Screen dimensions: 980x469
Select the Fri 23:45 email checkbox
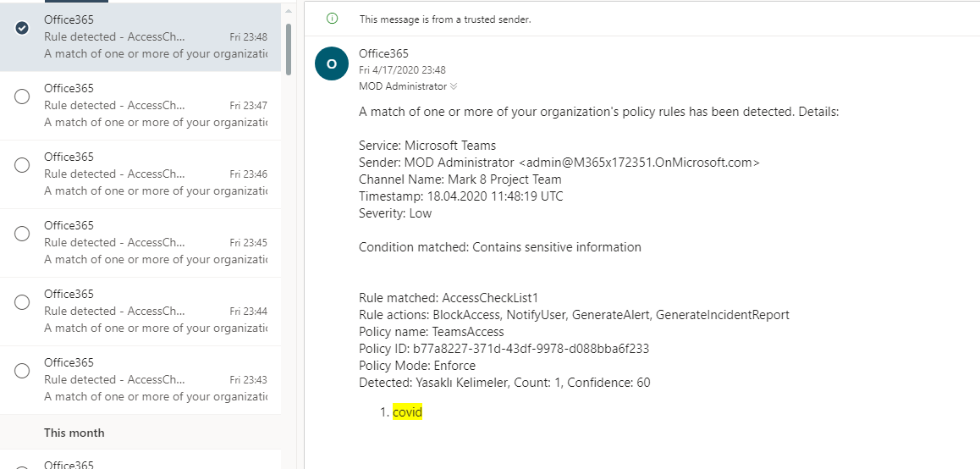click(x=22, y=234)
